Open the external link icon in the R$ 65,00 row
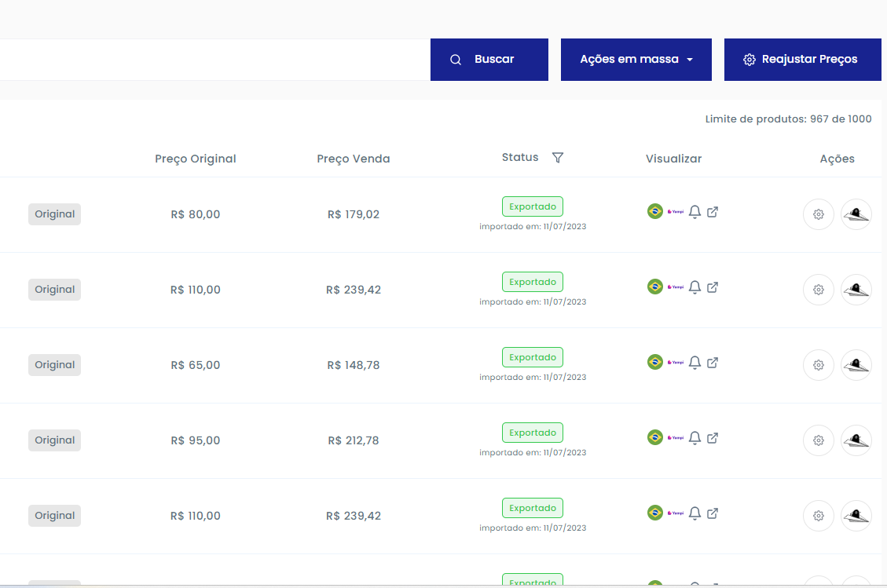This screenshot has height=588, width=887. (713, 363)
